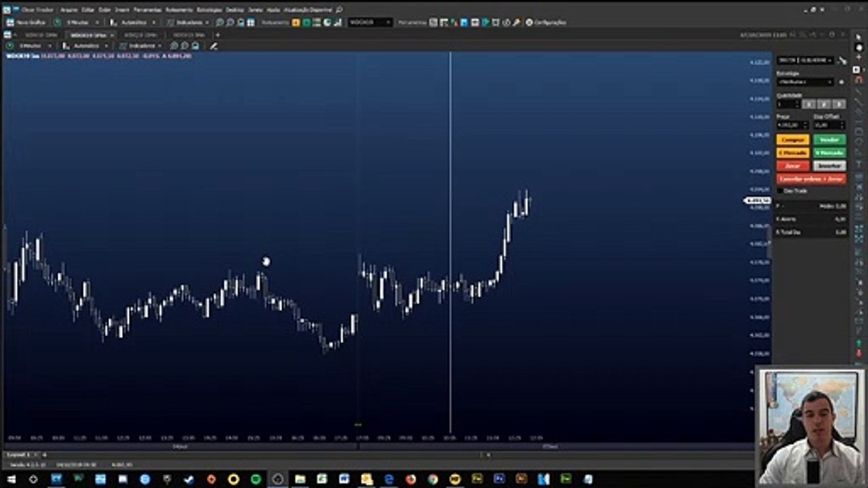
Task: Click the chart zoom in icon
Action: point(174,46)
